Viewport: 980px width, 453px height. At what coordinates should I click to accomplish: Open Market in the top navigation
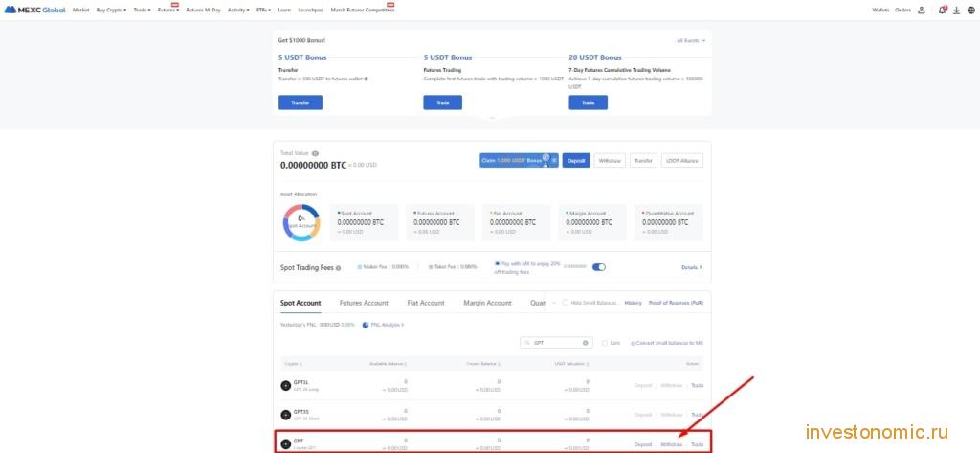pyautogui.click(x=80, y=10)
